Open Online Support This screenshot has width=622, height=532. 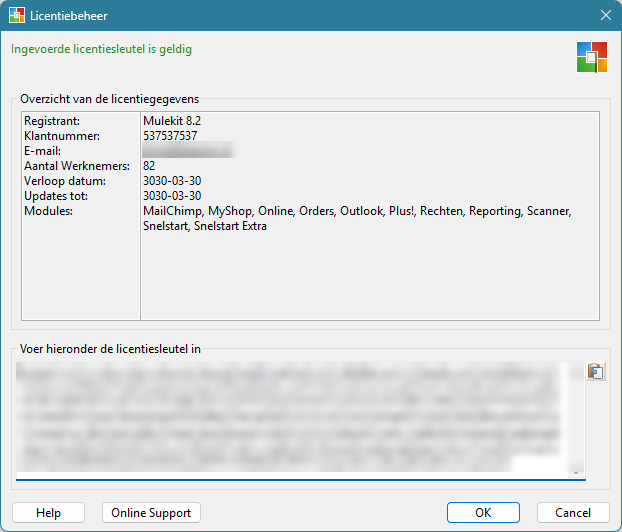pos(151,513)
